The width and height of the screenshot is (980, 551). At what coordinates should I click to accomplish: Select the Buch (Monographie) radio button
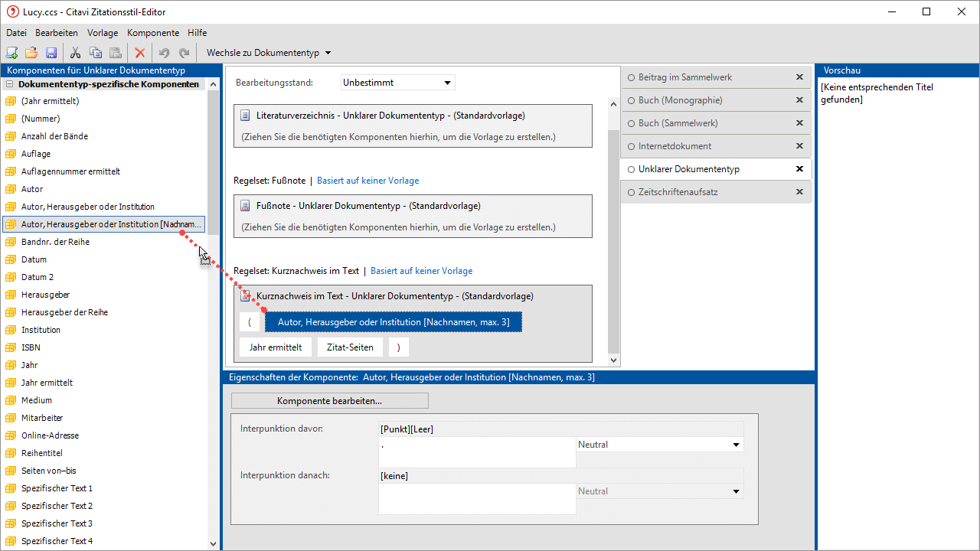pyautogui.click(x=632, y=100)
